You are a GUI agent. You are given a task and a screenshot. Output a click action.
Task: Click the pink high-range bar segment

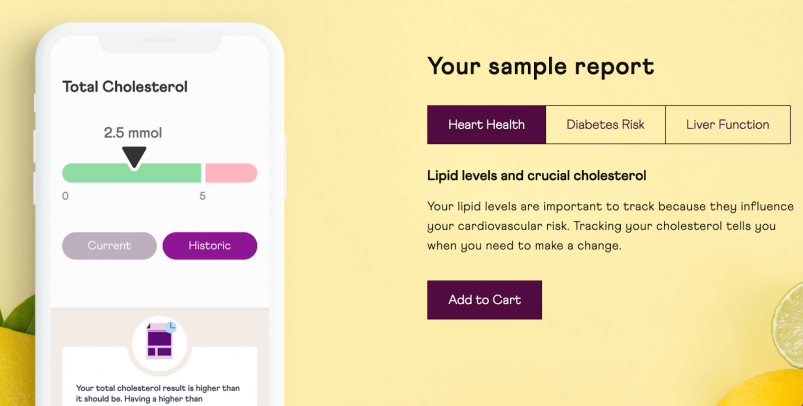click(231, 173)
